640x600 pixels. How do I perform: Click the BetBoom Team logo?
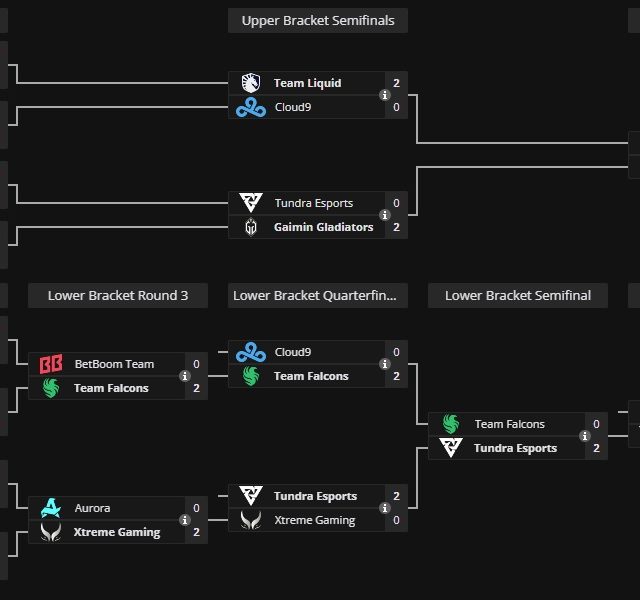[50, 364]
